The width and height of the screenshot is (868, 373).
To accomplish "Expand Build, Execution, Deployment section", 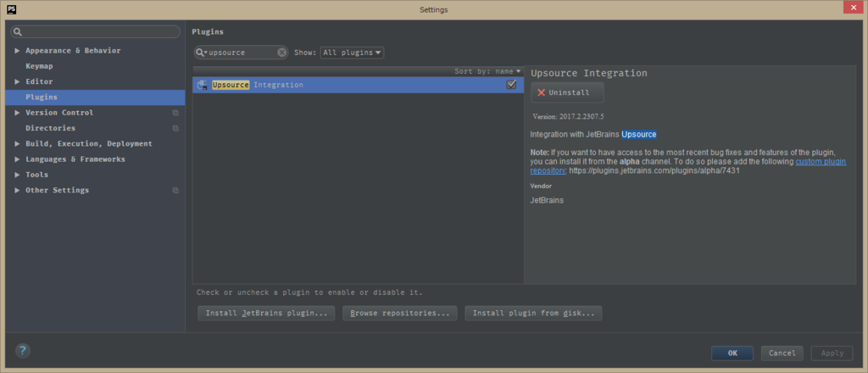I will [17, 144].
